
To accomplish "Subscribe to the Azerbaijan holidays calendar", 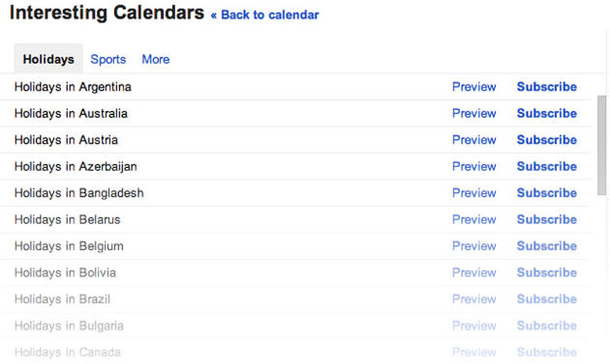I will 547,166.
